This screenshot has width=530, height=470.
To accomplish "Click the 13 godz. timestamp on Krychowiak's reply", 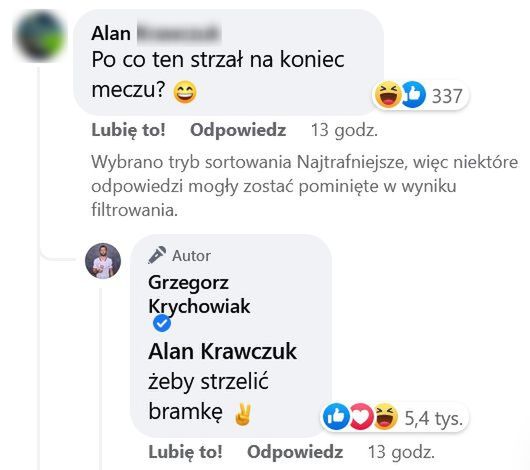I will [x=401, y=452].
